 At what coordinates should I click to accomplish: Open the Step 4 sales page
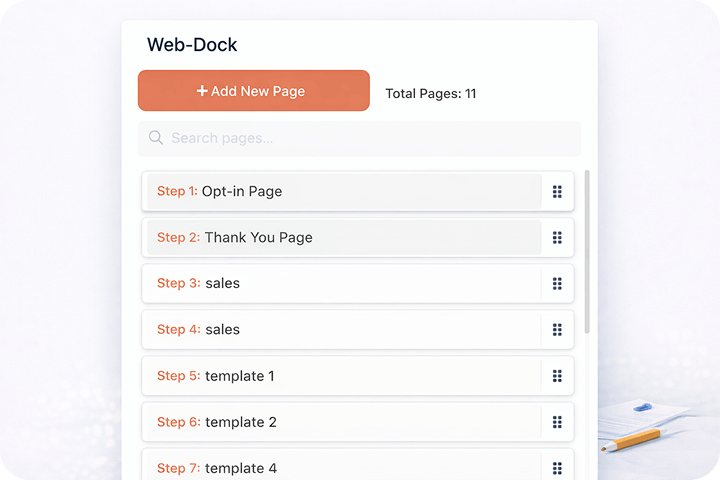pos(342,329)
